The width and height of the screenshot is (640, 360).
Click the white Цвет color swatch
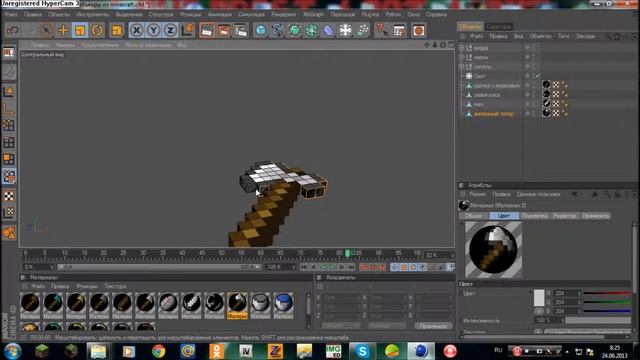coord(539,298)
